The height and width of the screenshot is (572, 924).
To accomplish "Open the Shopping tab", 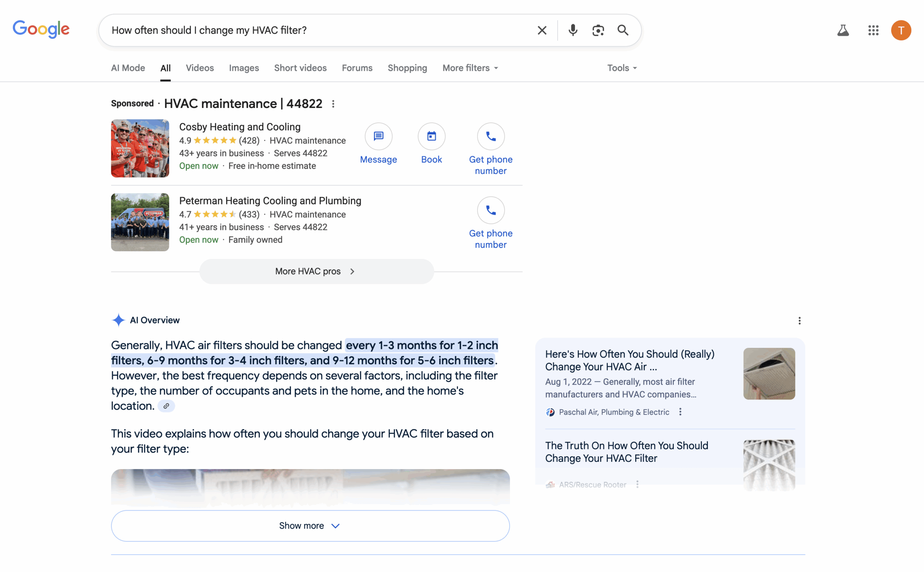I will pyautogui.click(x=407, y=68).
